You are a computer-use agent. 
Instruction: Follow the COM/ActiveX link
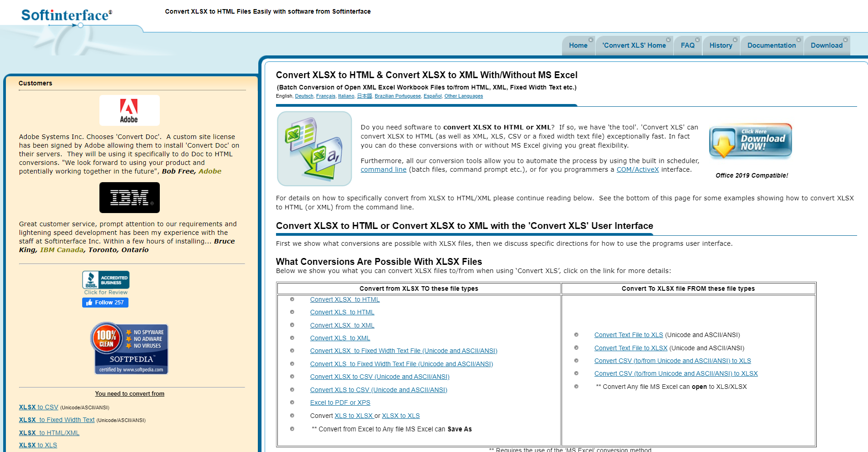[x=637, y=169]
